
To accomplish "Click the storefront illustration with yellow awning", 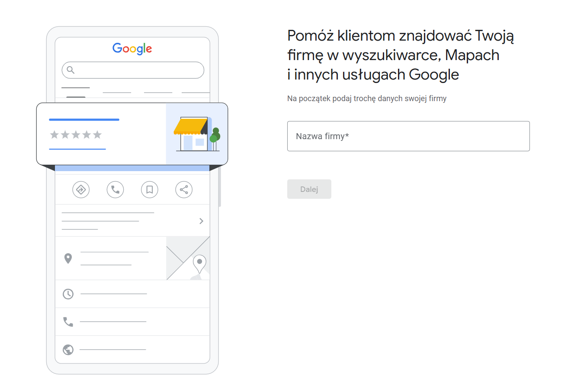I will 196,134.
